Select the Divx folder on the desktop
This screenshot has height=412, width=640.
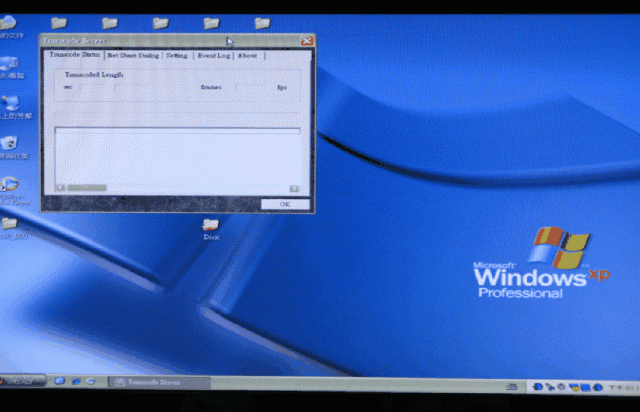(211, 229)
